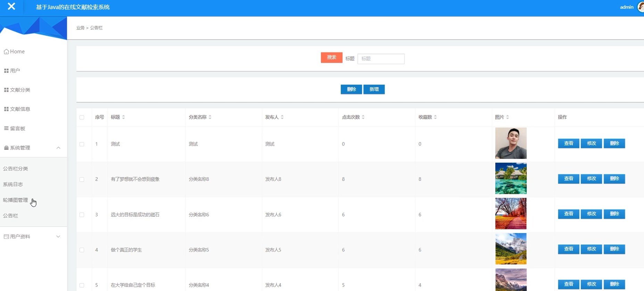The width and height of the screenshot is (644, 291).
Task: Click 修改 for row 远大的目标是成功的磁石
Action: coord(592,214)
